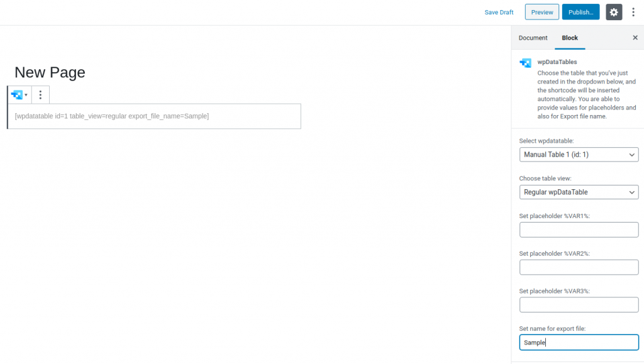The height and width of the screenshot is (364, 644).
Task: Click the %VAR2% placeholder field
Action: pyautogui.click(x=579, y=267)
